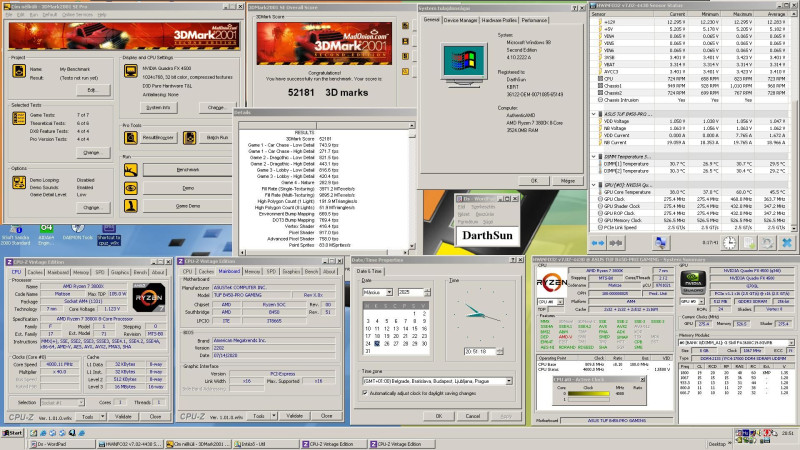Click the Project icon in 3DMark2001
Screen dimensions: 800x450
tap(19, 70)
